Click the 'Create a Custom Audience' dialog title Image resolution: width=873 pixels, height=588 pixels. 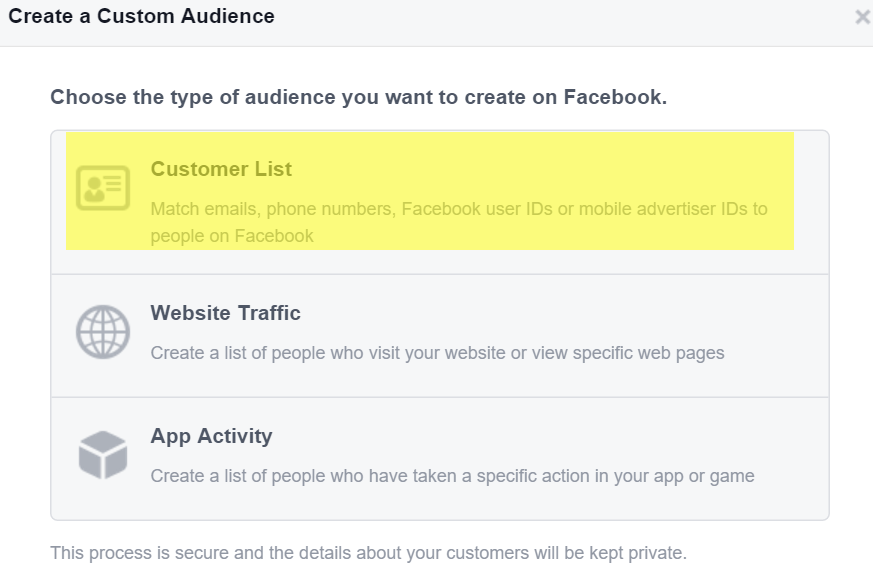[x=141, y=16]
